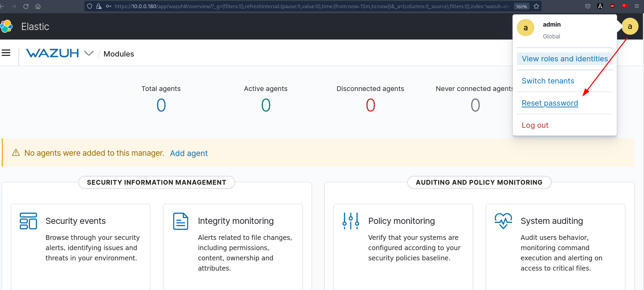Viewport: 644px width, 290px height.
Task: Click Auditing and Policy Monitoring heading
Action: [479, 182]
